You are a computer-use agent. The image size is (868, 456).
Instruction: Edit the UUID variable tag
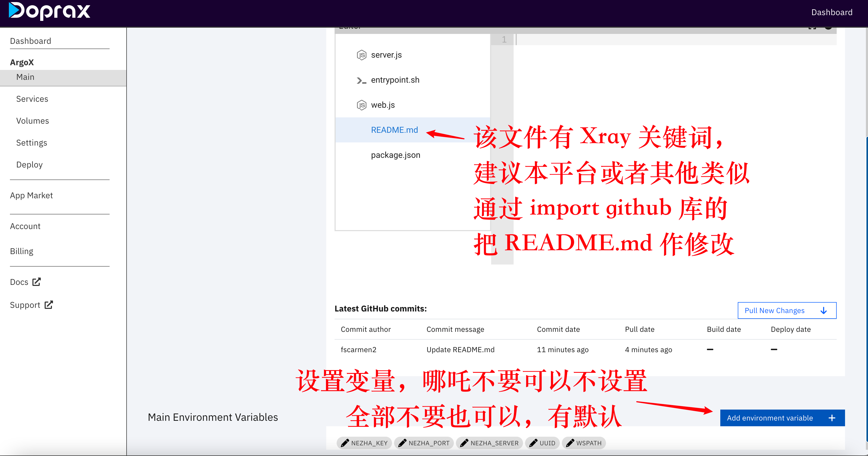[x=542, y=443]
